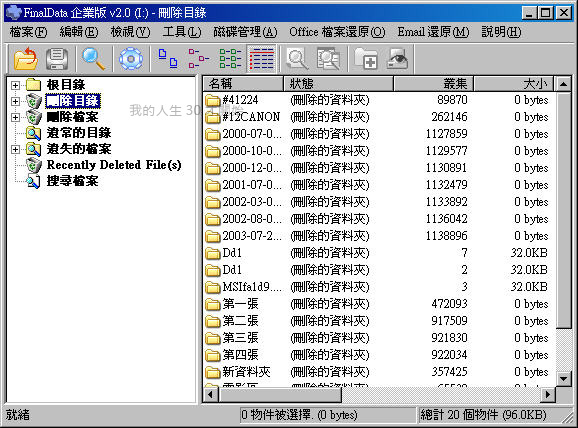Click the eye viewer toolbar icon

[x=397, y=59]
